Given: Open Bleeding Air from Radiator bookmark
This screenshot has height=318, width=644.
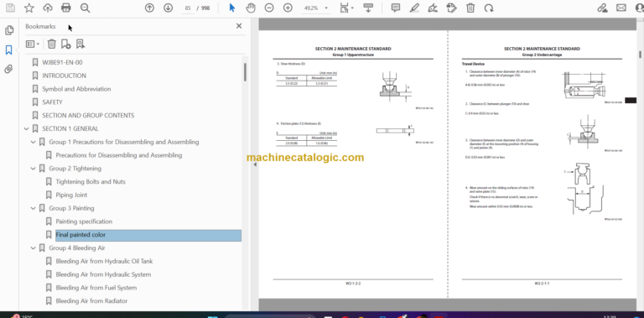Looking at the screenshot, I should [91, 300].
